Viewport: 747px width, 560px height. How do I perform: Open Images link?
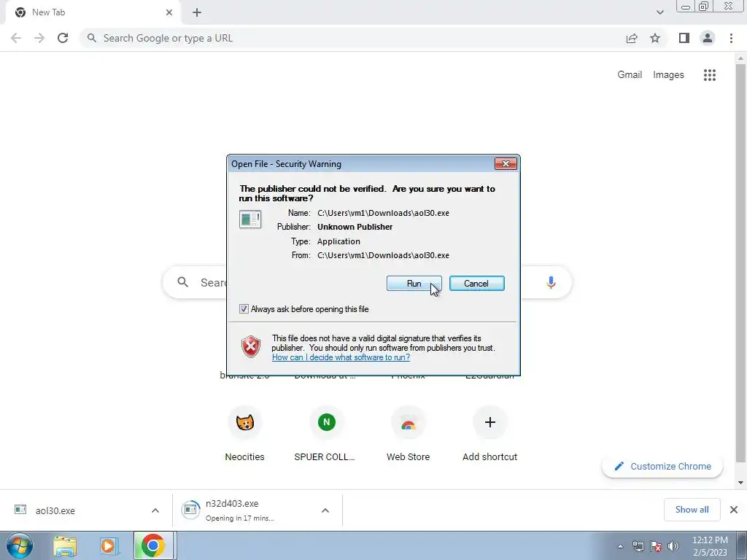coord(668,75)
